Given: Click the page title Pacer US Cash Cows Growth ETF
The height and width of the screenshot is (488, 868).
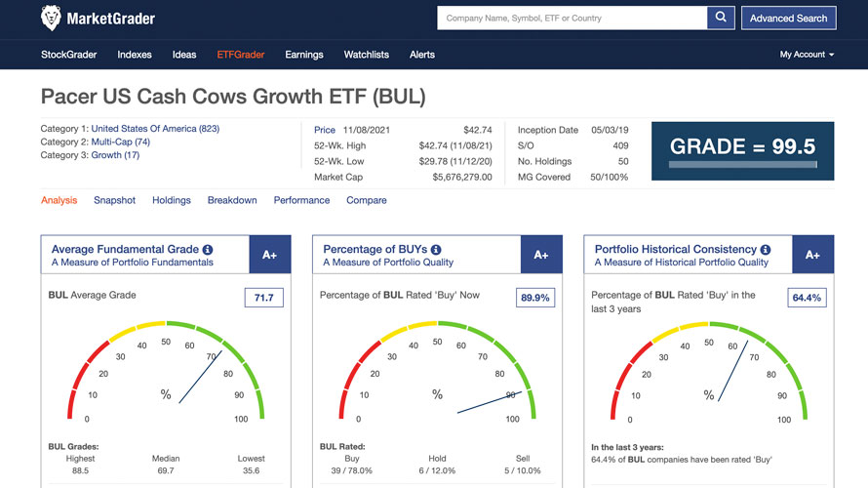Looking at the screenshot, I should [x=233, y=97].
